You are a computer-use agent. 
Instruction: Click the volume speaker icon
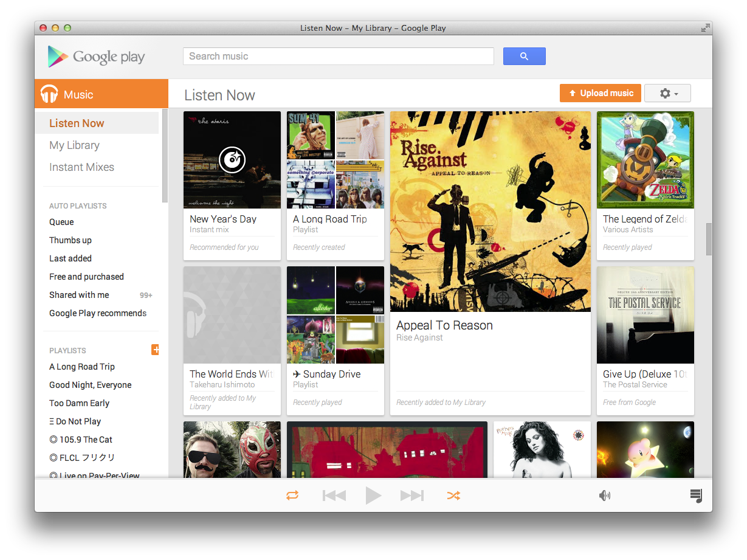(604, 496)
